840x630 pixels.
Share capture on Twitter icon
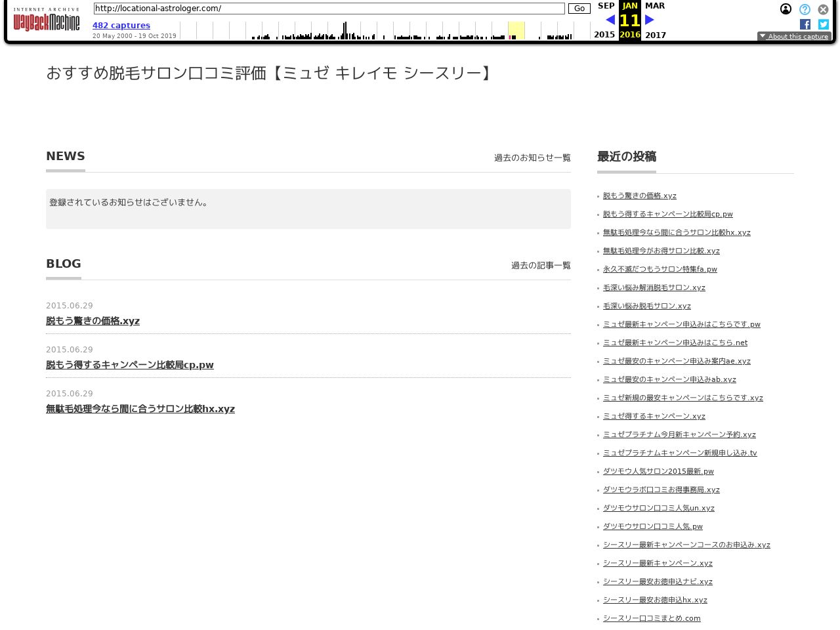824,24
